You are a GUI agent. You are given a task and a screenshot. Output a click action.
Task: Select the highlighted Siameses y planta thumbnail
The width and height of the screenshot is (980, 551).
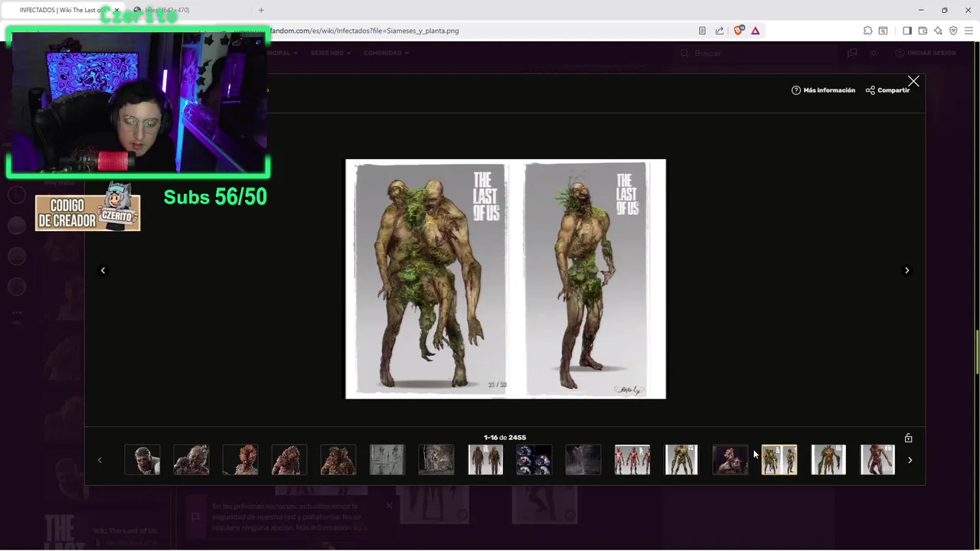779,460
